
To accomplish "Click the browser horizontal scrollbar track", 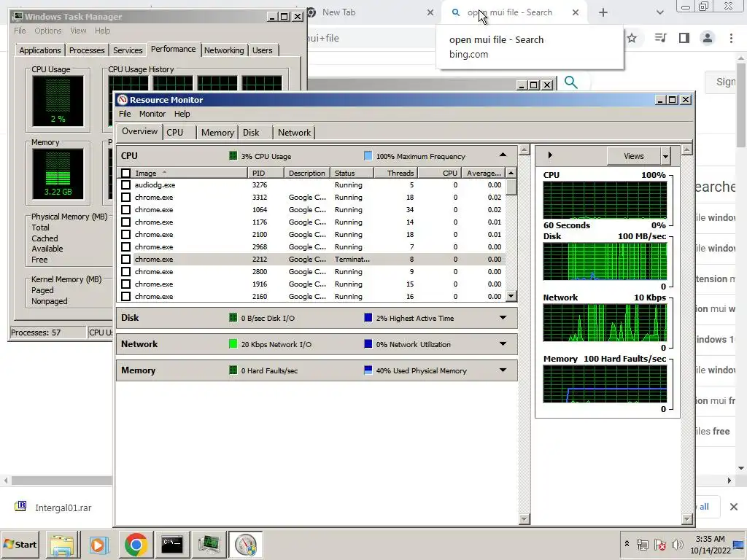I will tap(62, 481).
